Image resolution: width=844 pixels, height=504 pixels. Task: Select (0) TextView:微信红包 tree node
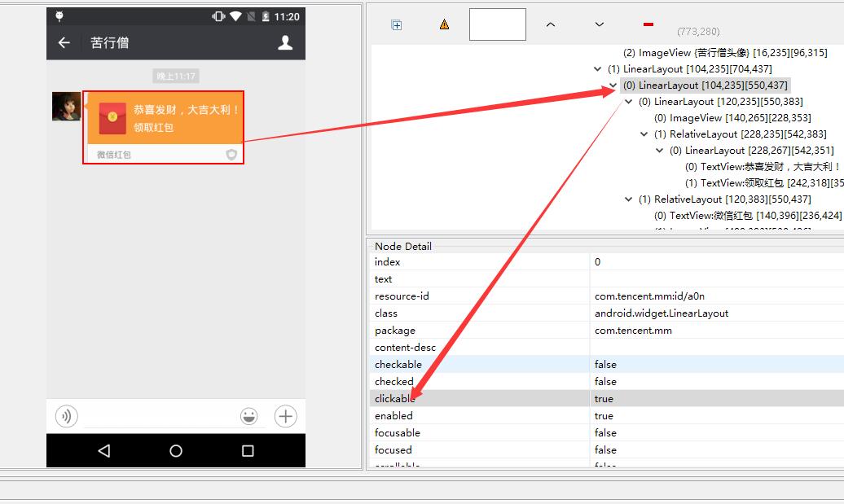coord(748,216)
